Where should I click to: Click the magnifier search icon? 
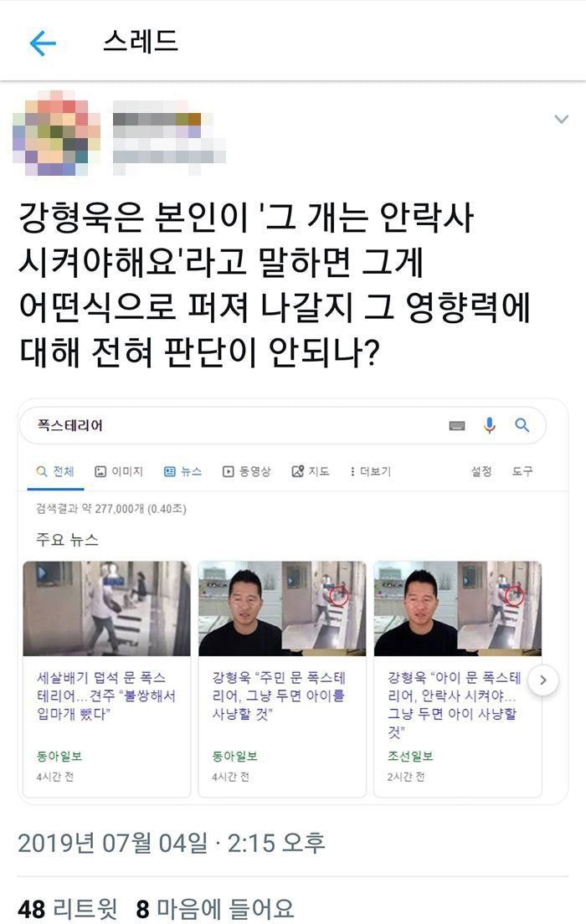(522, 425)
